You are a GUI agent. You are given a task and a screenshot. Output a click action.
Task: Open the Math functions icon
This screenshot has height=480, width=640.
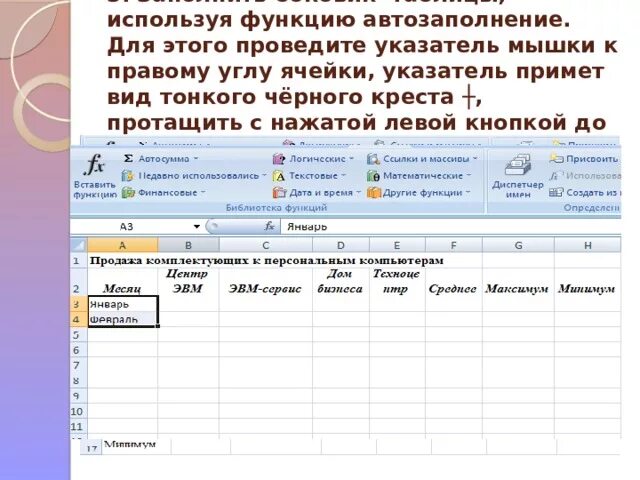pos(373,176)
